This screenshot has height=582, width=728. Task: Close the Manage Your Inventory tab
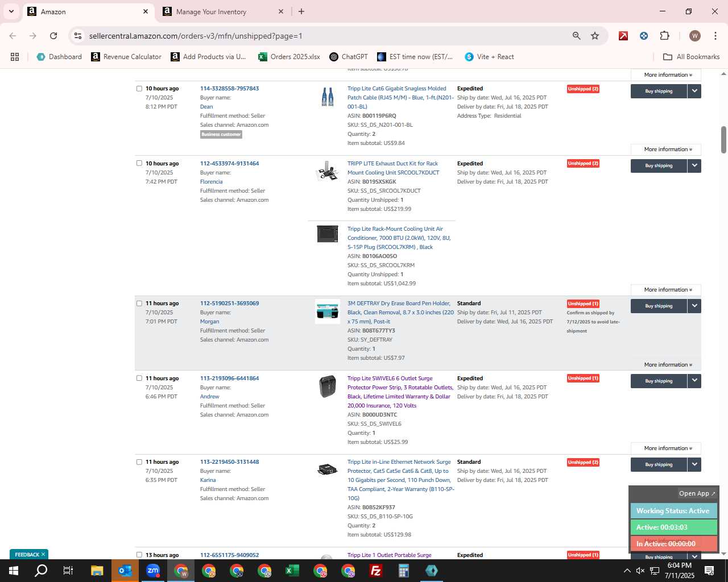[x=280, y=11]
